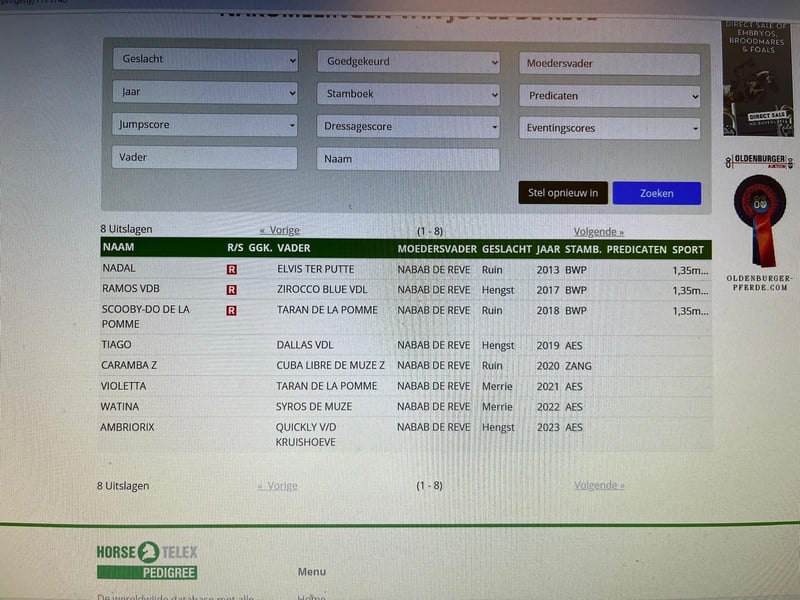Click the red R icon beside RAMOS VDB
The width and height of the screenshot is (800, 600).
click(x=232, y=290)
